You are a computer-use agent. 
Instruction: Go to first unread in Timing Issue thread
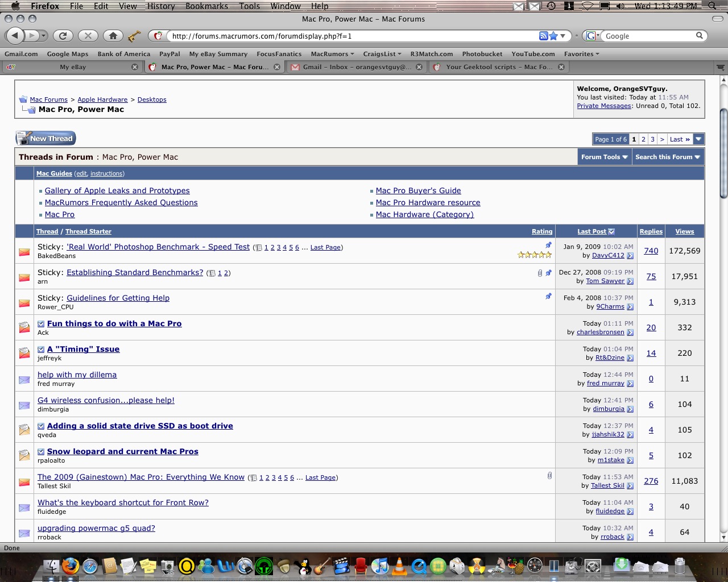[41, 350]
